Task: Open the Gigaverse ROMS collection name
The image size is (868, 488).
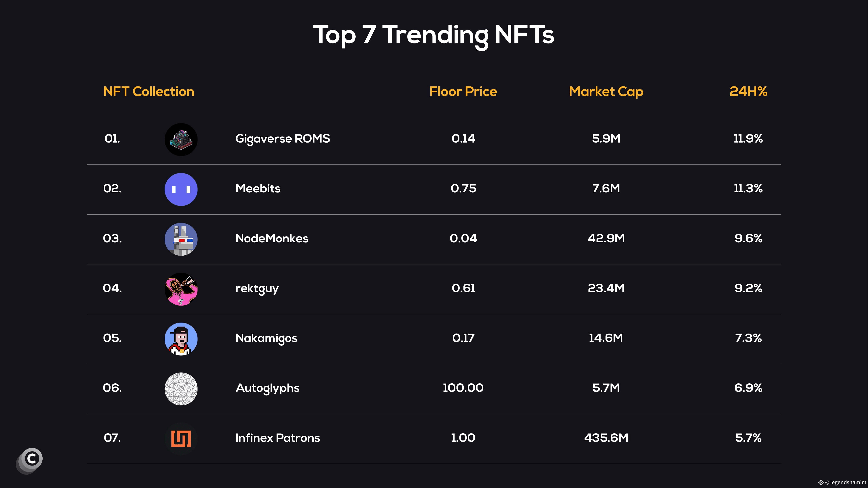Action: click(x=282, y=139)
